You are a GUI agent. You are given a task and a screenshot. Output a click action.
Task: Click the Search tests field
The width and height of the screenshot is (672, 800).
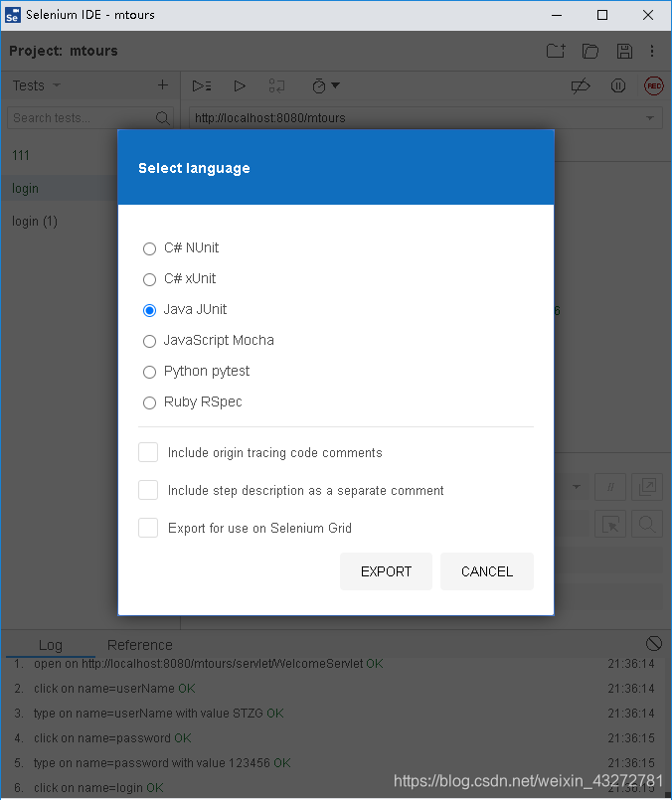tap(90, 118)
